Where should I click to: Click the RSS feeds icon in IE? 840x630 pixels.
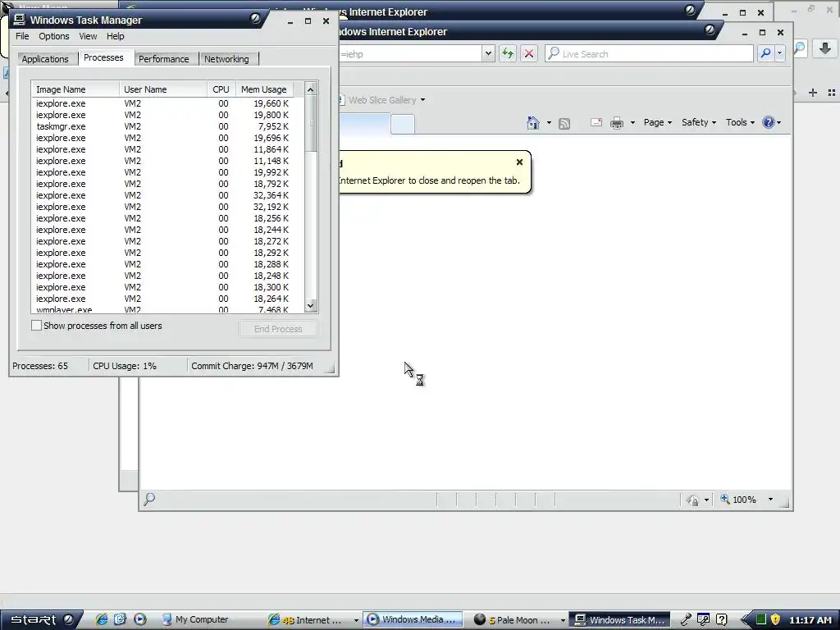[x=564, y=124]
